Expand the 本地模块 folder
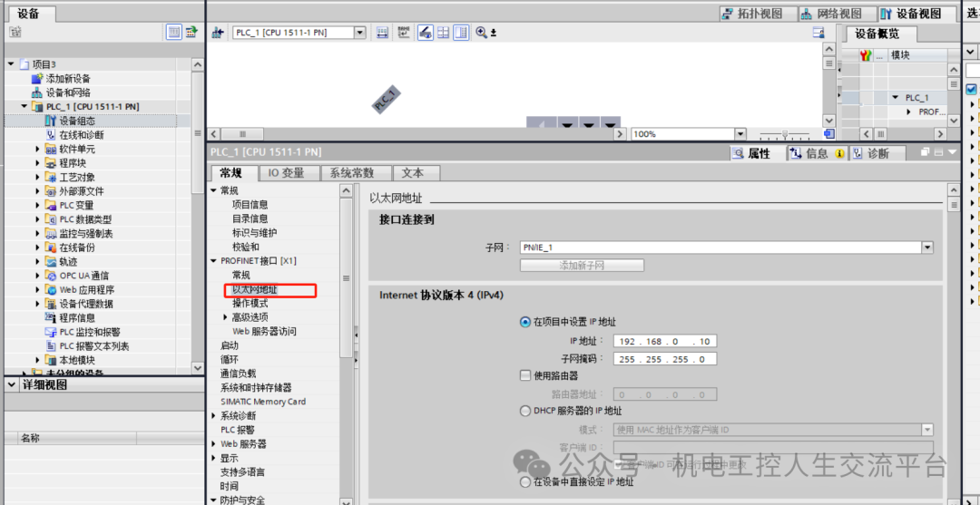The height and width of the screenshot is (505, 980). click(38, 360)
